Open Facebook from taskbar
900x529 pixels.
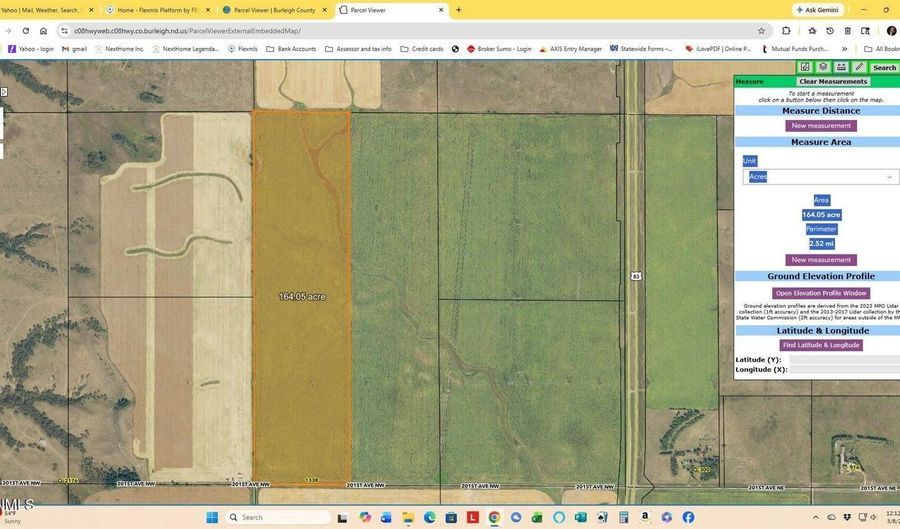coord(688,517)
